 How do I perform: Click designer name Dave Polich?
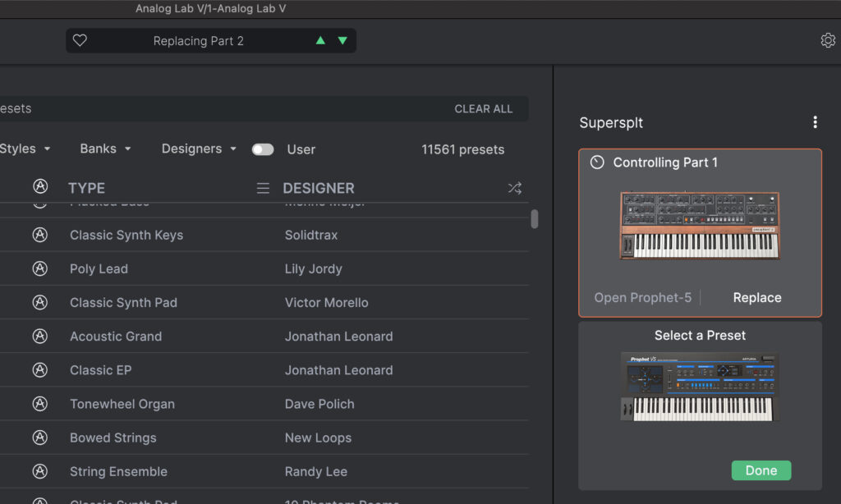pos(319,404)
